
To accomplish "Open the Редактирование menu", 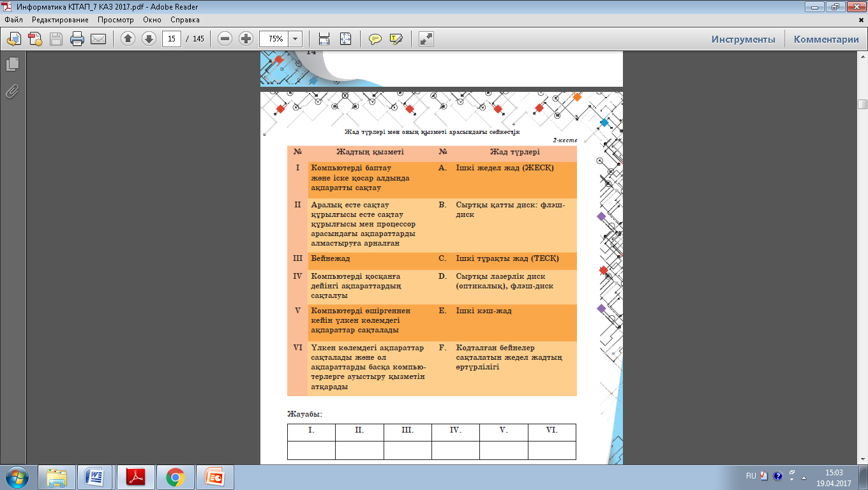I will point(61,20).
